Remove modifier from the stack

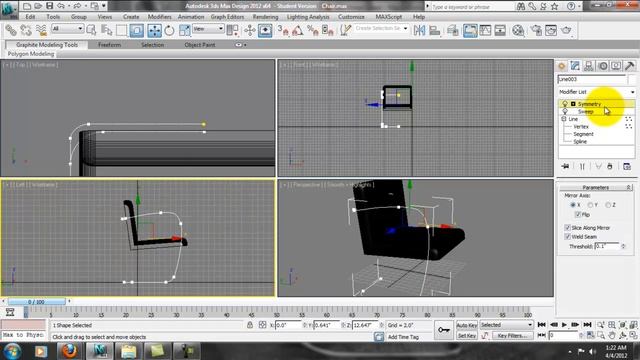[x=610, y=167]
